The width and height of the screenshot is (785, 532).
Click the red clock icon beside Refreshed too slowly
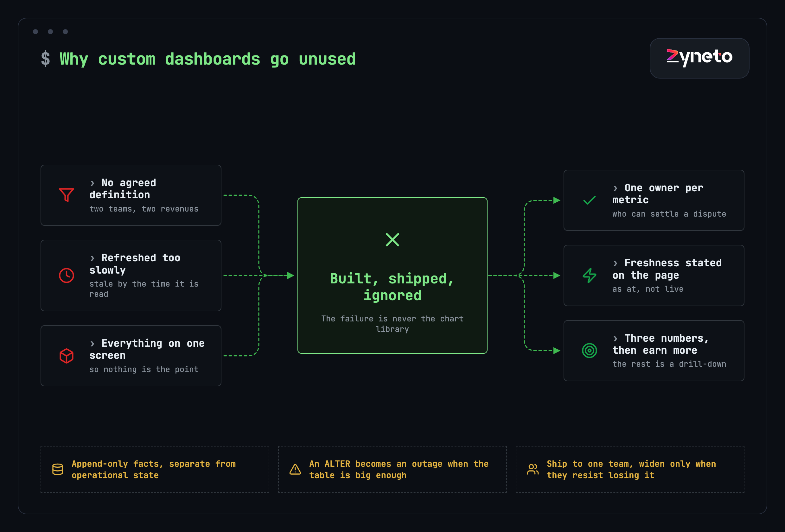67,276
